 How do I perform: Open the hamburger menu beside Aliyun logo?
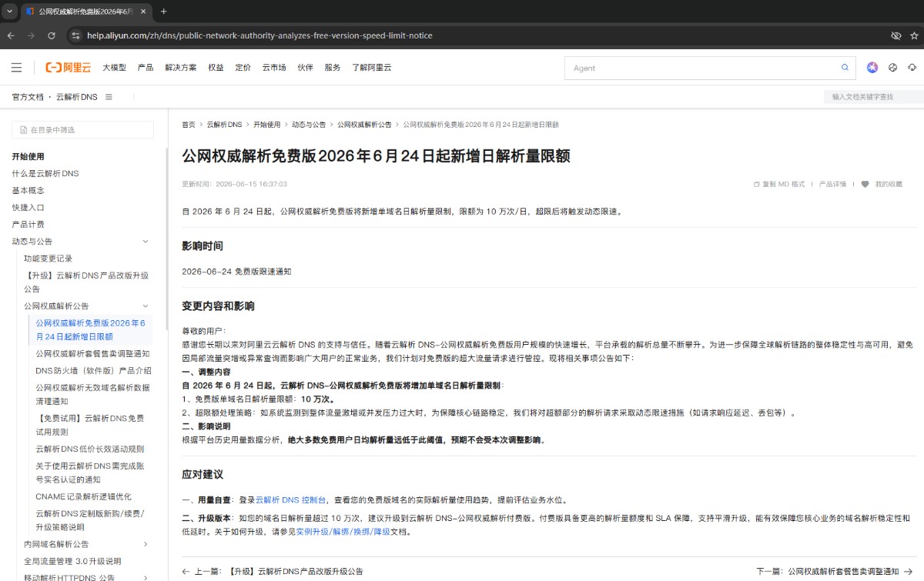(x=17, y=68)
